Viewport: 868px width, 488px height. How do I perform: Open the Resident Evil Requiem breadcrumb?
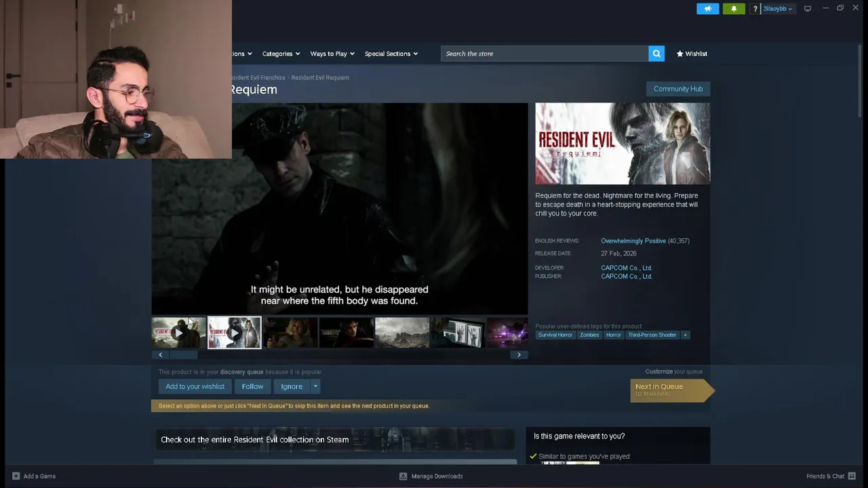pyautogui.click(x=320, y=77)
